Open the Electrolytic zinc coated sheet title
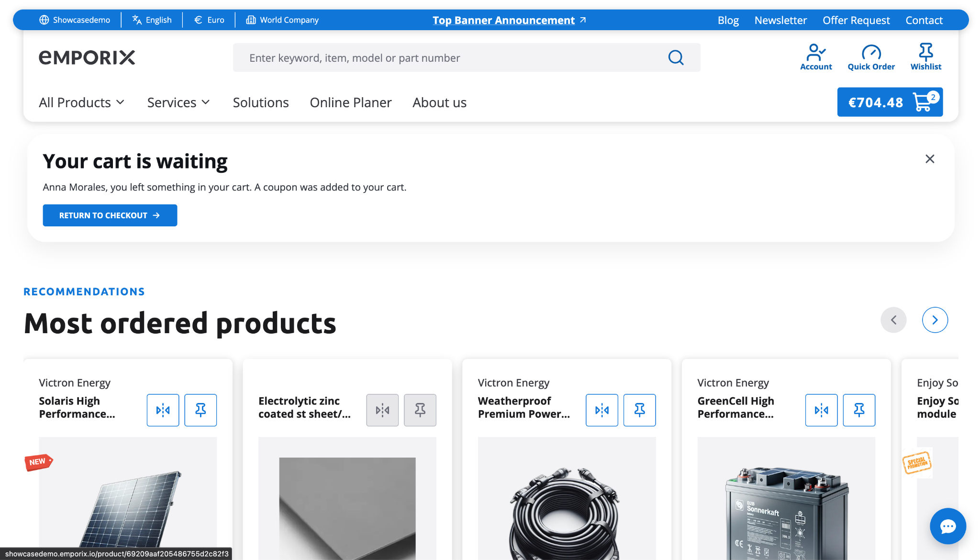 point(304,407)
